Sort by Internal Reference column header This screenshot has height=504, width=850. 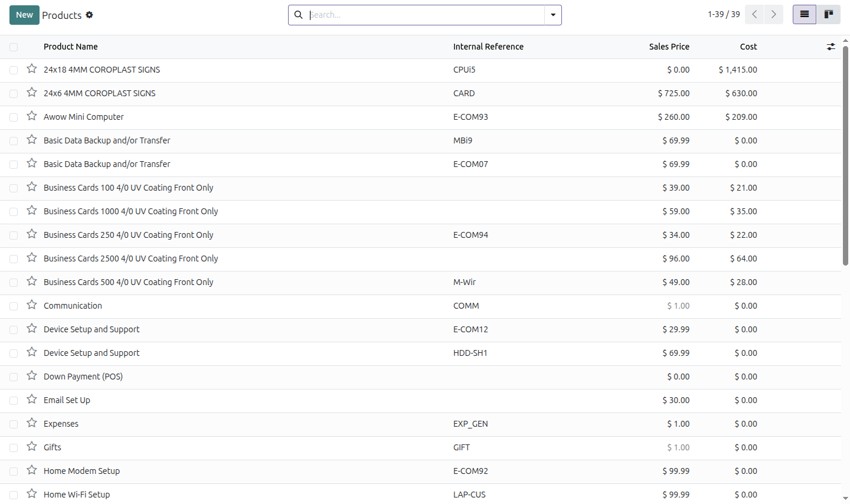click(488, 47)
